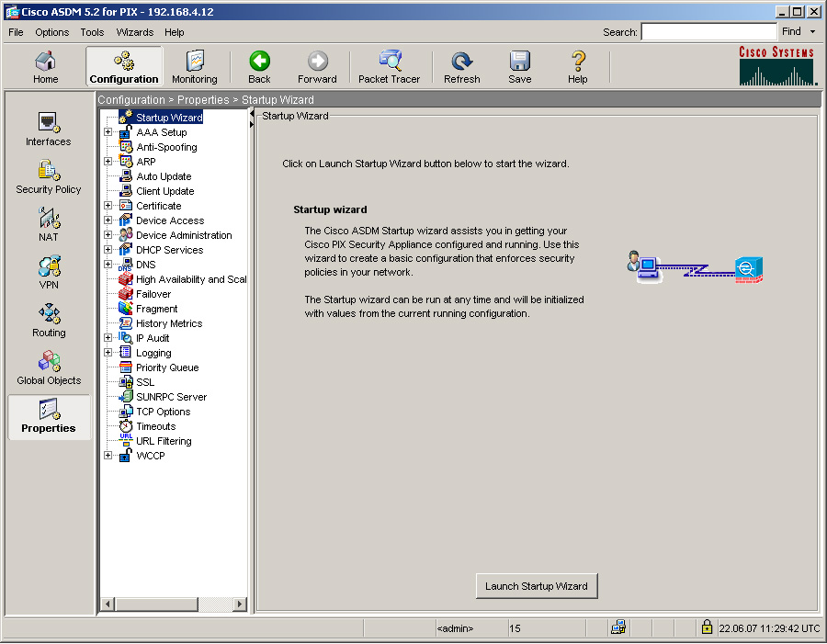This screenshot has height=644, width=827.
Task: Go to Home view
Action: point(46,67)
